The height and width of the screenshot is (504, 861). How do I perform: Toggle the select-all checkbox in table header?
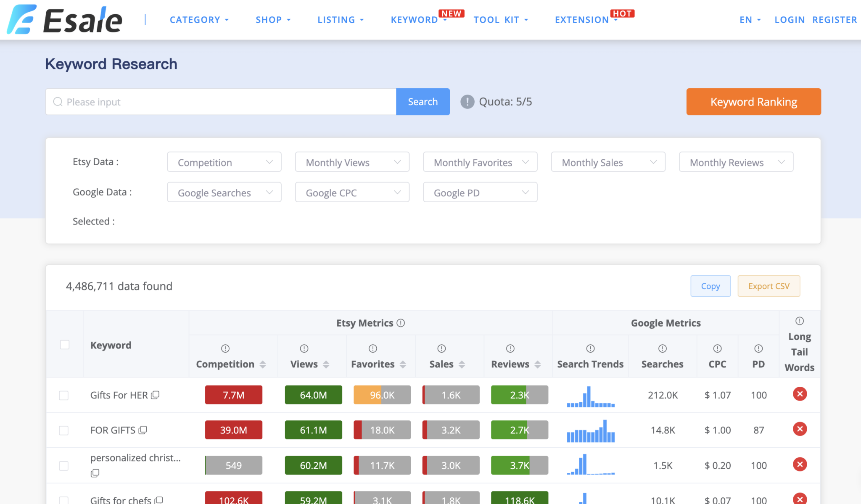coord(65,345)
